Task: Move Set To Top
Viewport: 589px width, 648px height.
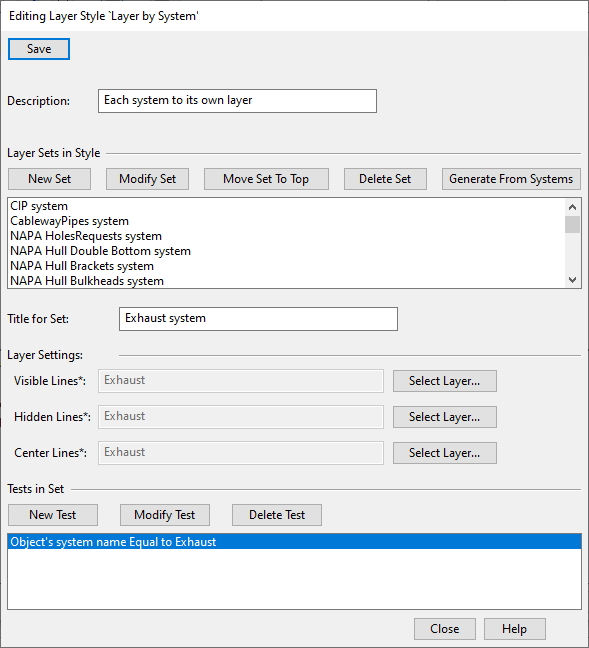Action: [266, 179]
